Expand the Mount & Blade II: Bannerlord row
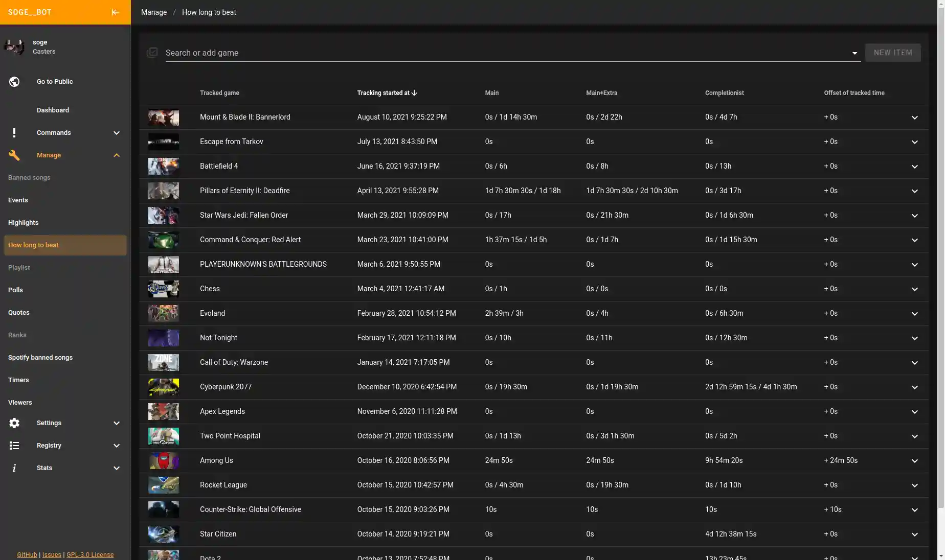The height and width of the screenshot is (560, 945). pyautogui.click(x=914, y=118)
